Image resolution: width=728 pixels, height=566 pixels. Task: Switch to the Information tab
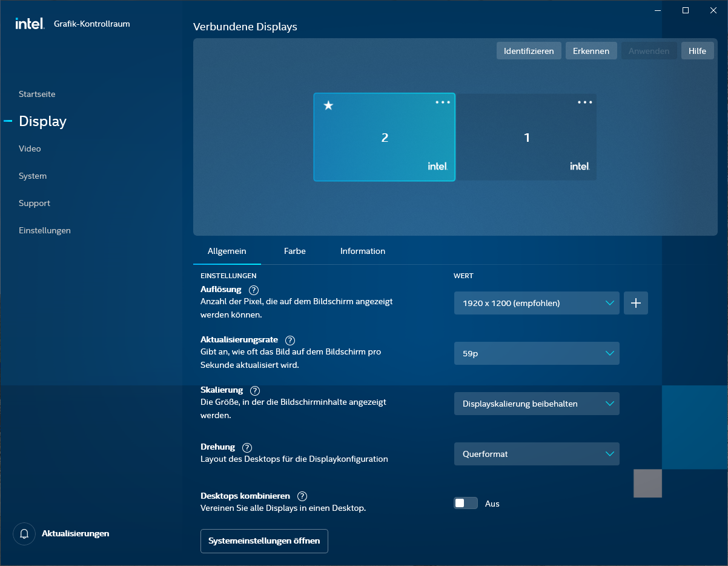tap(363, 251)
